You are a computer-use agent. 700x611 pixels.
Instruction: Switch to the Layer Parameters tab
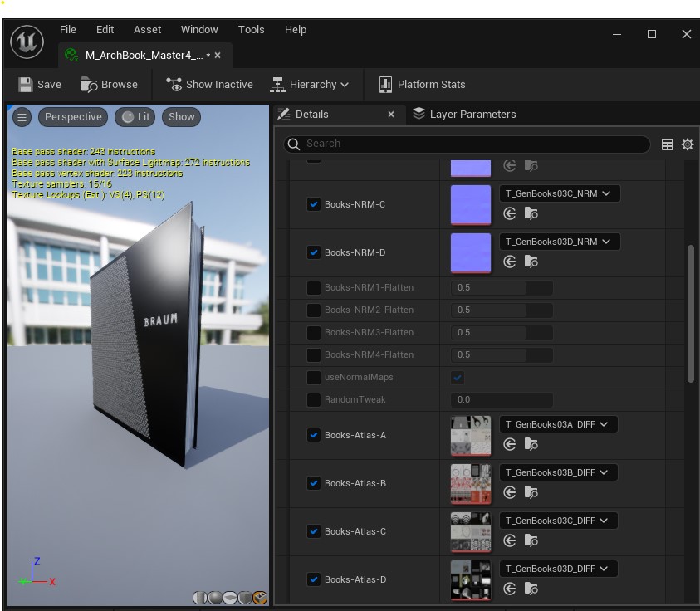click(464, 115)
